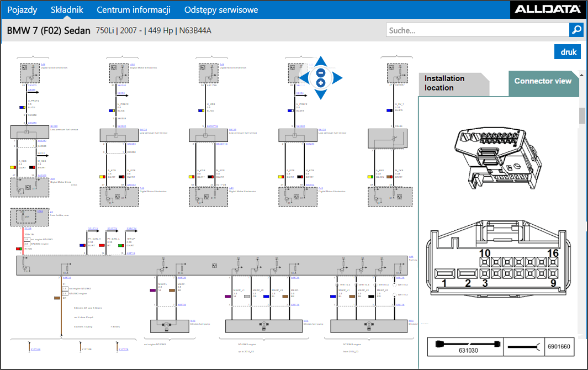Image resolution: width=588 pixels, height=370 pixels.
Task: Pan the wiring diagram right
Action: click(x=337, y=78)
